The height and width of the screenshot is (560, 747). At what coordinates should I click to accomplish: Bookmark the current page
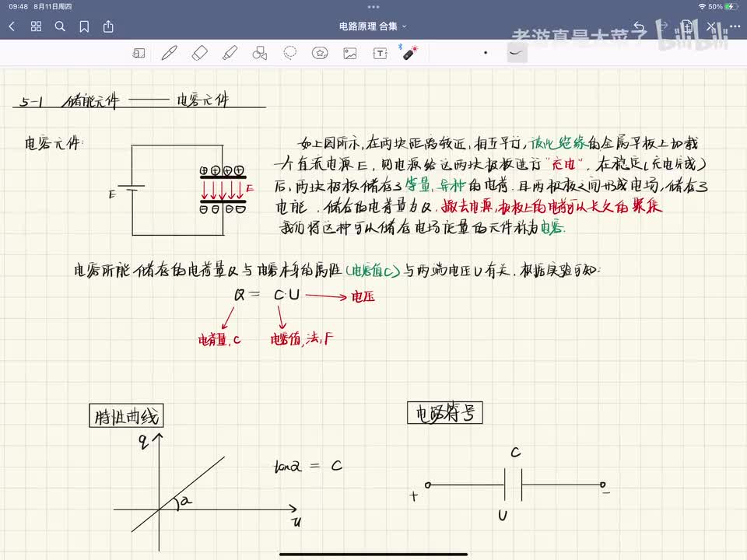(x=84, y=26)
